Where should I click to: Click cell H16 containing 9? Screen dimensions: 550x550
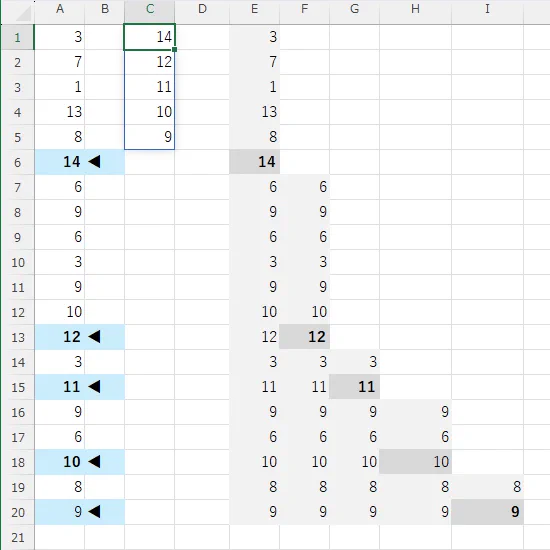(x=415, y=412)
